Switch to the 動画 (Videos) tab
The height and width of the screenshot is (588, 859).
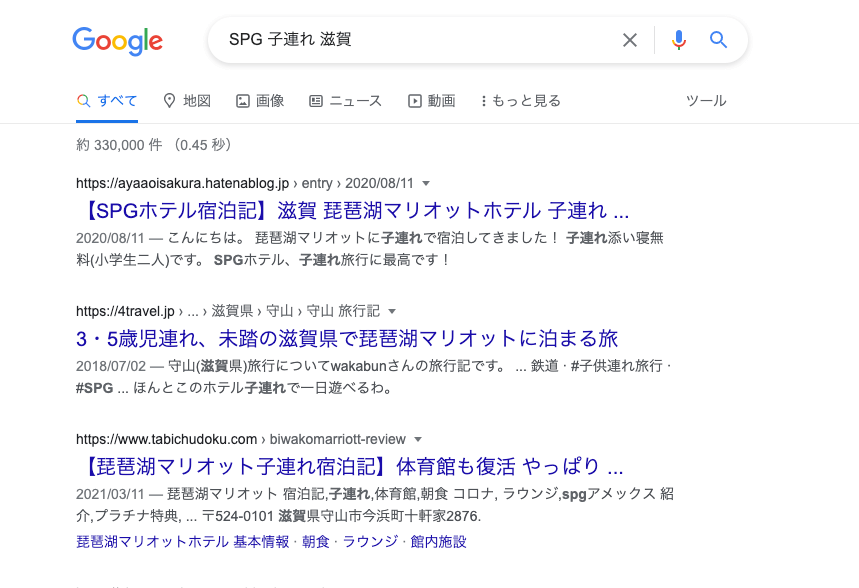[432, 101]
